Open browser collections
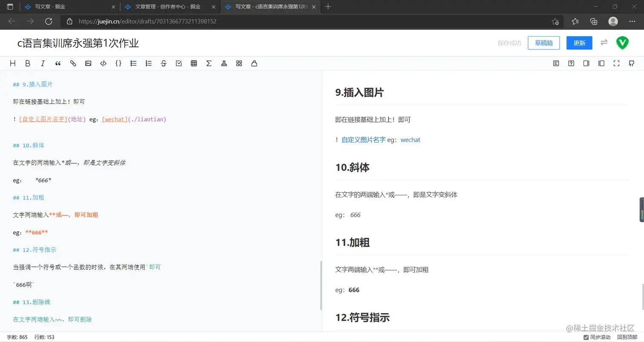The height and width of the screenshot is (342, 644). click(x=594, y=21)
